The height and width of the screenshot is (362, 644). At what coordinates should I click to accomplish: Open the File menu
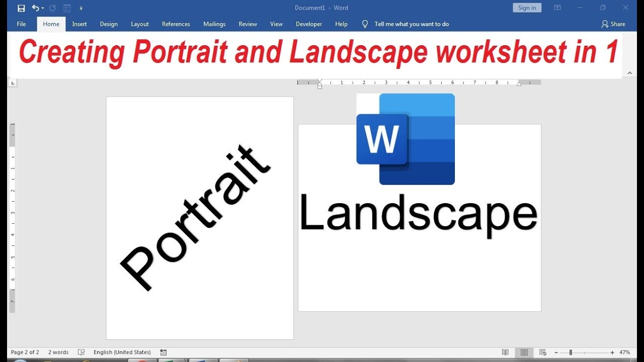pyautogui.click(x=22, y=24)
